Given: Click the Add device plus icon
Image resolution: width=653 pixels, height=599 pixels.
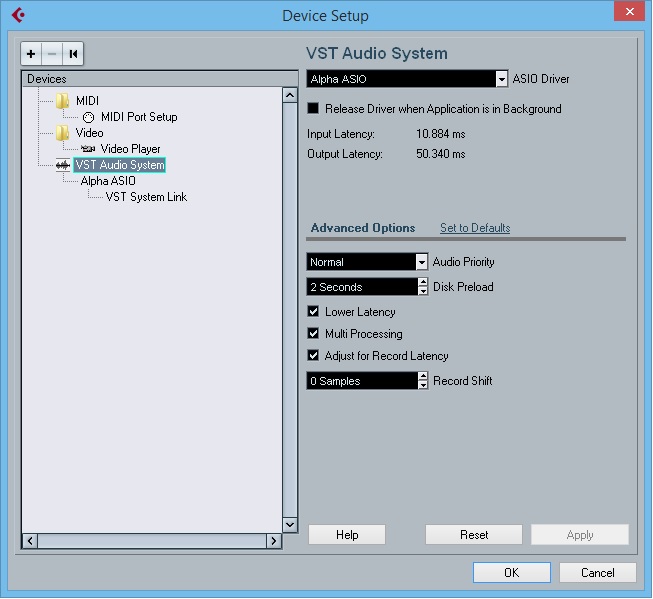Looking at the screenshot, I should (31, 54).
